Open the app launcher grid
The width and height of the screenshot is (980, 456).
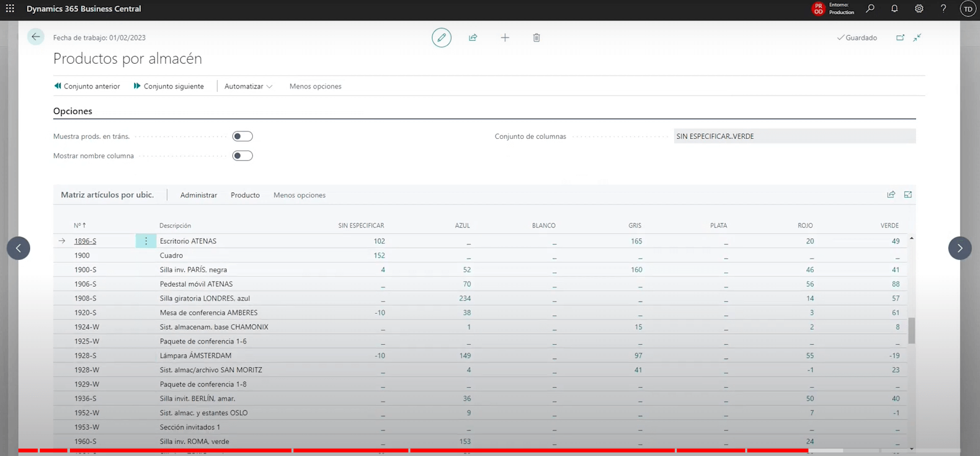tap(10, 9)
